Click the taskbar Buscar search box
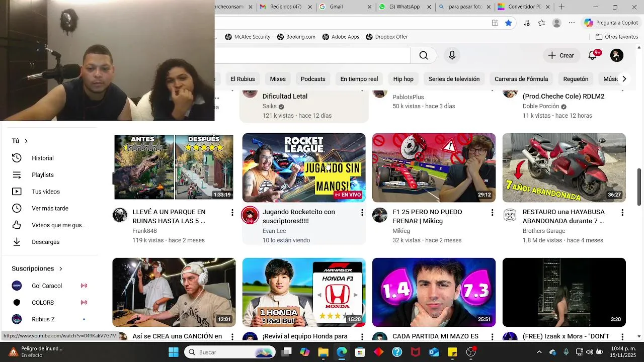 tap(231, 352)
